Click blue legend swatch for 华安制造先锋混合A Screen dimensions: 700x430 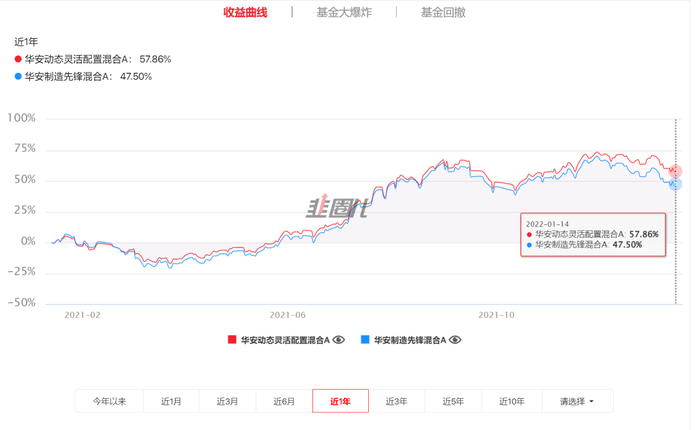[x=365, y=340]
